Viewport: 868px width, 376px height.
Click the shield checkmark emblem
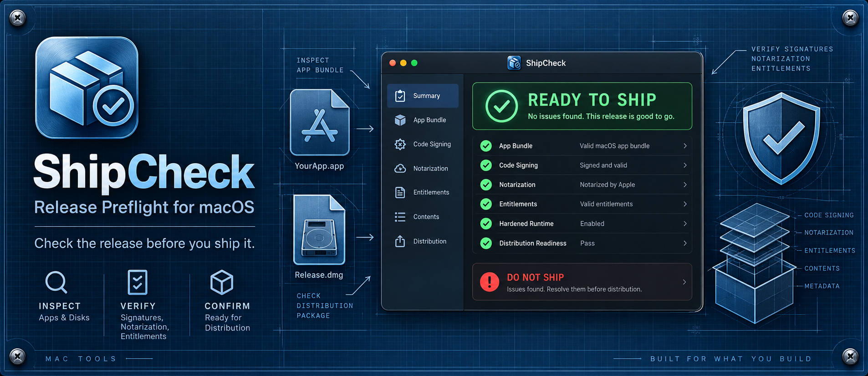coord(781,139)
